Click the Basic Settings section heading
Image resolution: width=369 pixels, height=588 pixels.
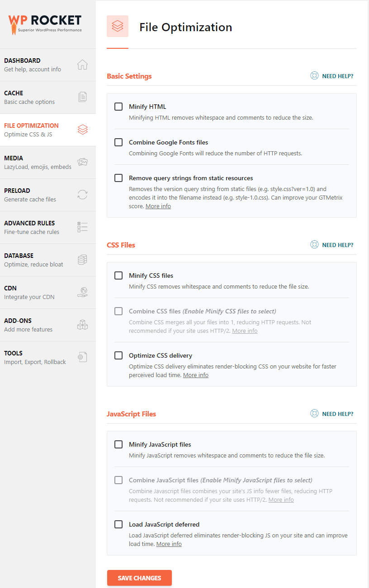coord(129,76)
